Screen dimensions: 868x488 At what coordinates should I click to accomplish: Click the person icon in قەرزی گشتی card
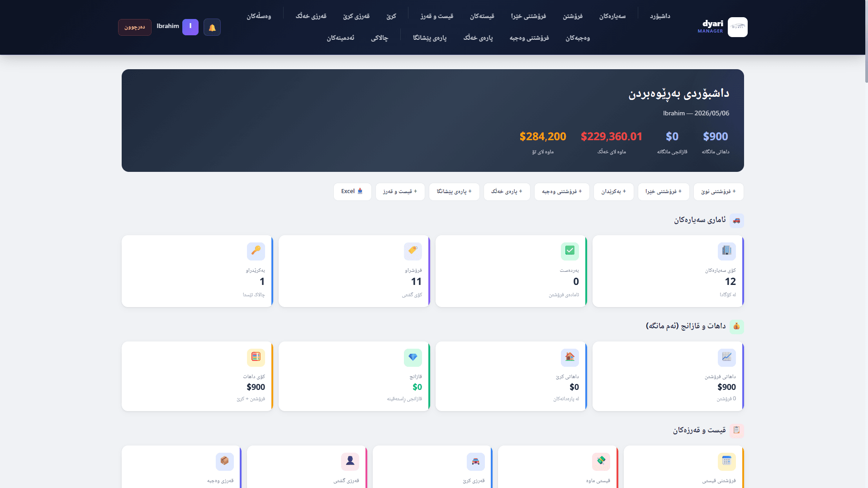pyautogui.click(x=350, y=461)
